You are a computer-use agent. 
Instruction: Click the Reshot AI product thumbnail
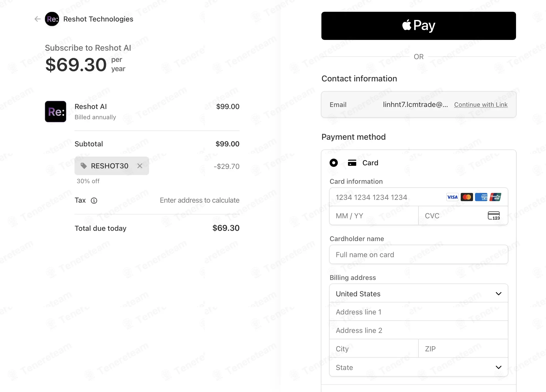pos(56,112)
